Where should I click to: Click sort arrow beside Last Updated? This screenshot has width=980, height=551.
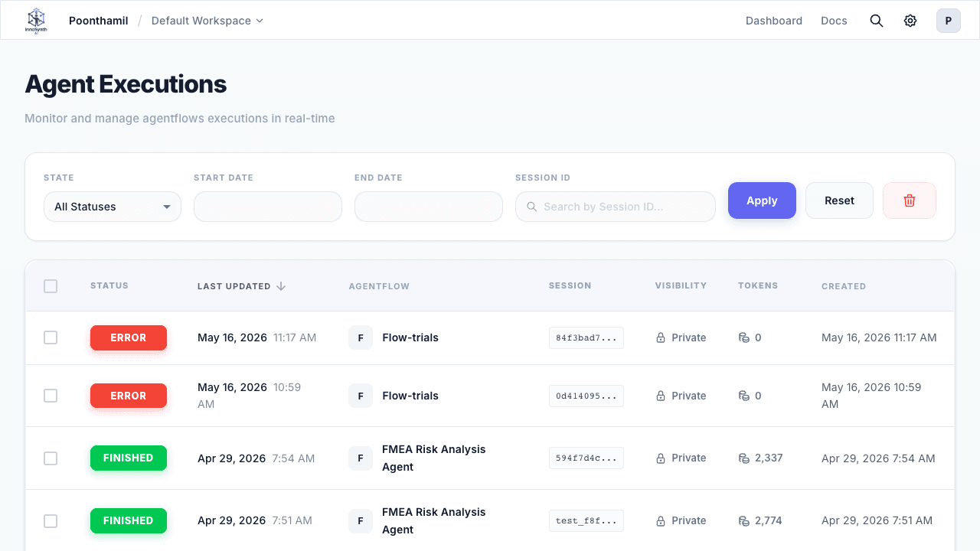[x=281, y=286]
